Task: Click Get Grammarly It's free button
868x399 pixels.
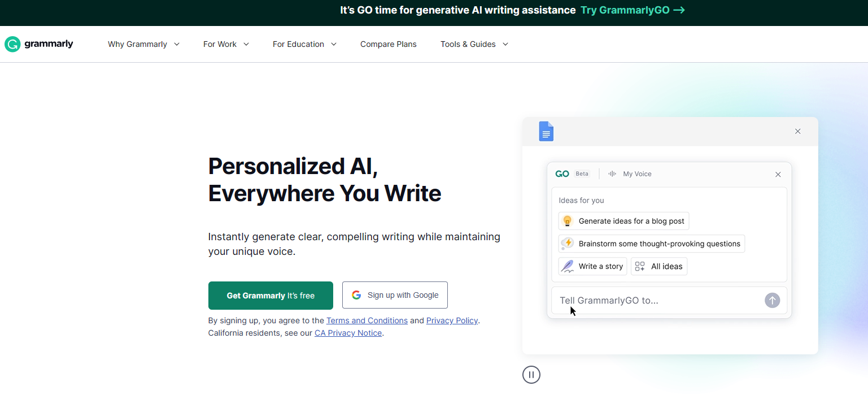Action: click(x=271, y=296)
